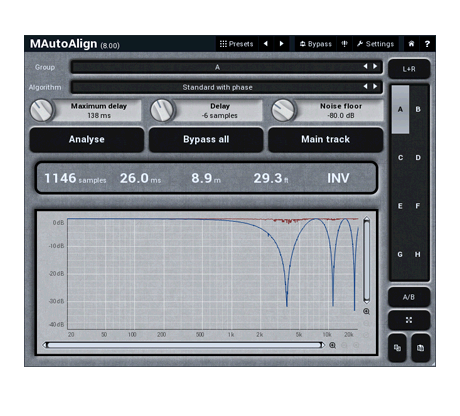This screenshot has height=416, width=460.
Task: Set this instance as Main track
Action: 325,139
